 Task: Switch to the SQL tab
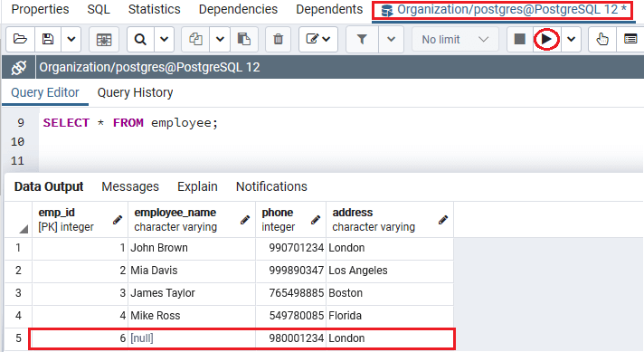point(99,9)
